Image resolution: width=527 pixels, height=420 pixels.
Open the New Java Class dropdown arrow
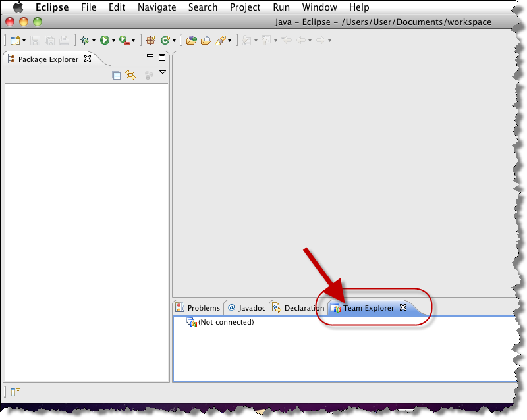pyautogui.click(x=174, y=41)
